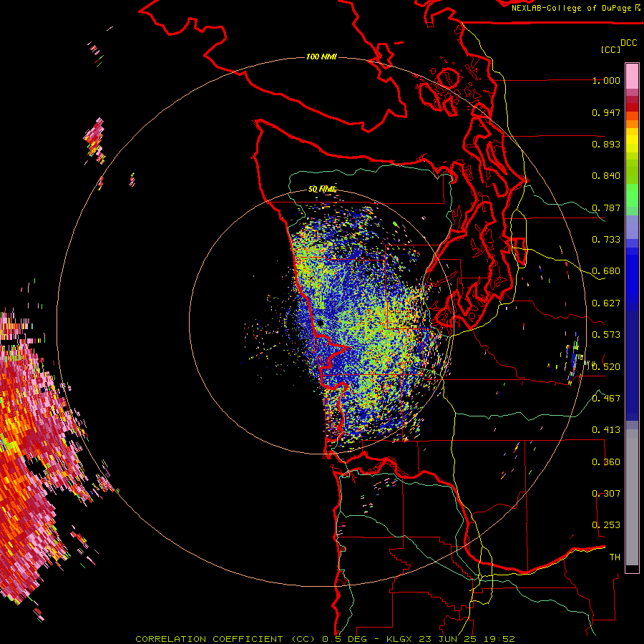Pick the orange color bar segment
Viewport: 644px width, 644px height.
(x=632, y=124)
